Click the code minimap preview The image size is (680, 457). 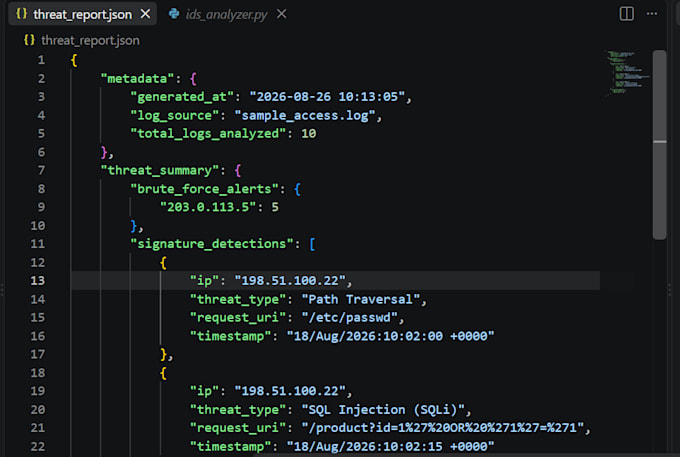click(x=627, y=72)
